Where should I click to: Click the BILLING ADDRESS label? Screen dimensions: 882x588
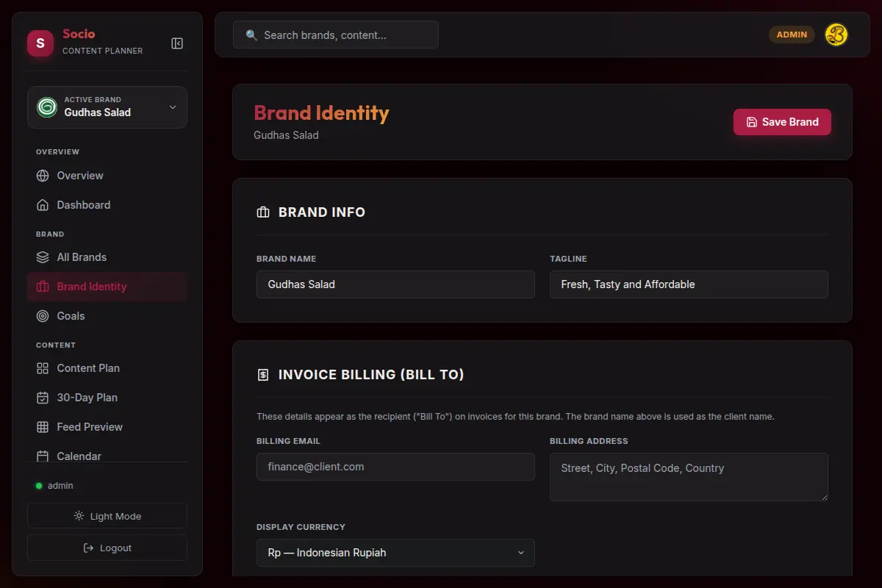(x=589, y=441)
